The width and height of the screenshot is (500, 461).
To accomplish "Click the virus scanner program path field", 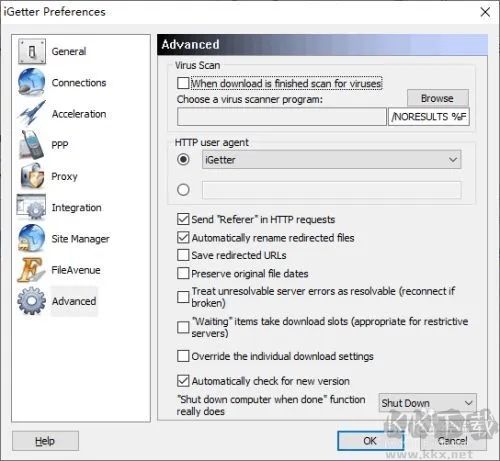I will pos(282,117).
